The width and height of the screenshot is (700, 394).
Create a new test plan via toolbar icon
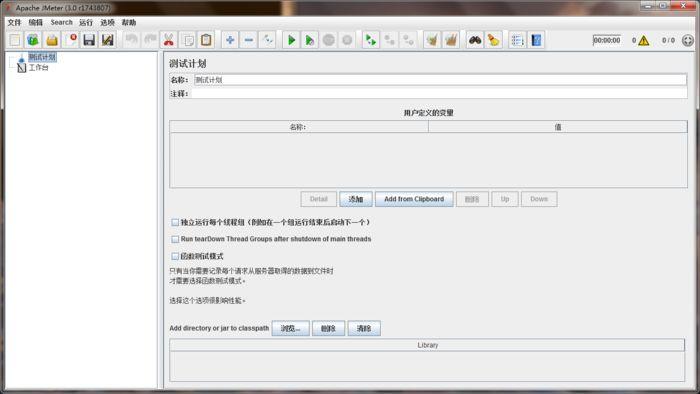pyautogui.click(x=15, y=40)
